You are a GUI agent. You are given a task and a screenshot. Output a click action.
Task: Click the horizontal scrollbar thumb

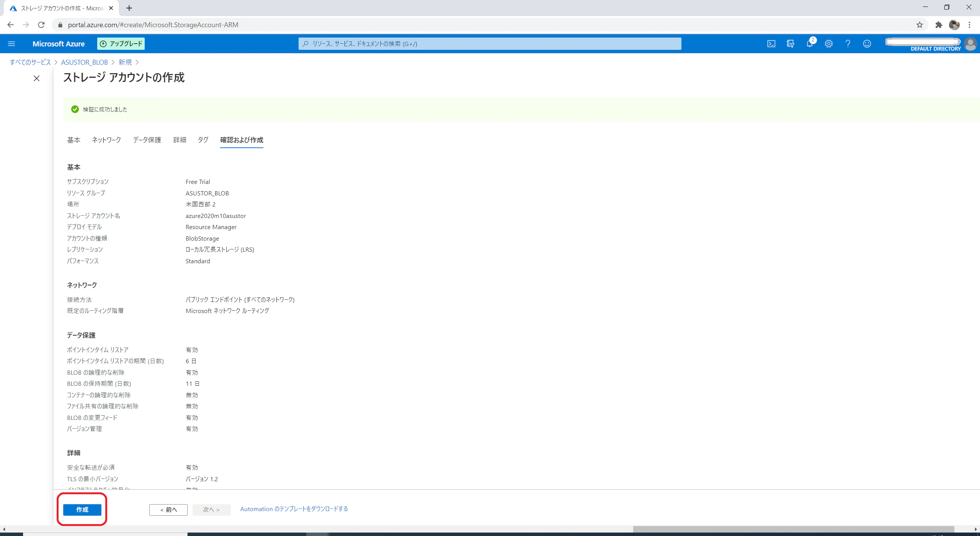coord(793,529)
